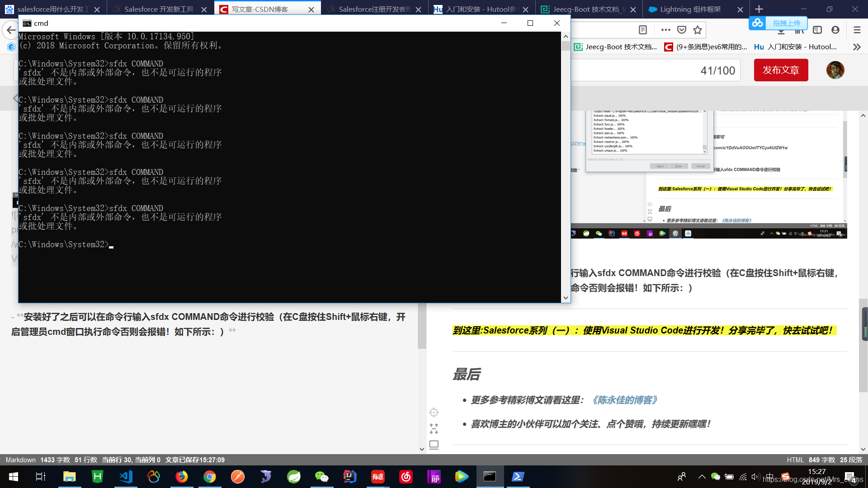The height and width of the screenshot is (488, 868).
Task: Expand the bookmarks toolbar overflow chevron
Action: (x=856, y=47)
